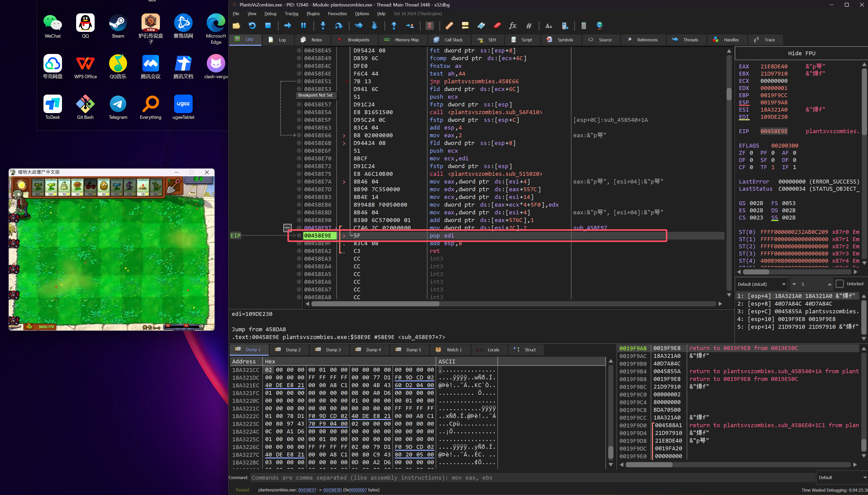Toggle the Unlocked checkbox
Image resolution: width=868 pixels, height=495 pixels.
tap(840, 284)
